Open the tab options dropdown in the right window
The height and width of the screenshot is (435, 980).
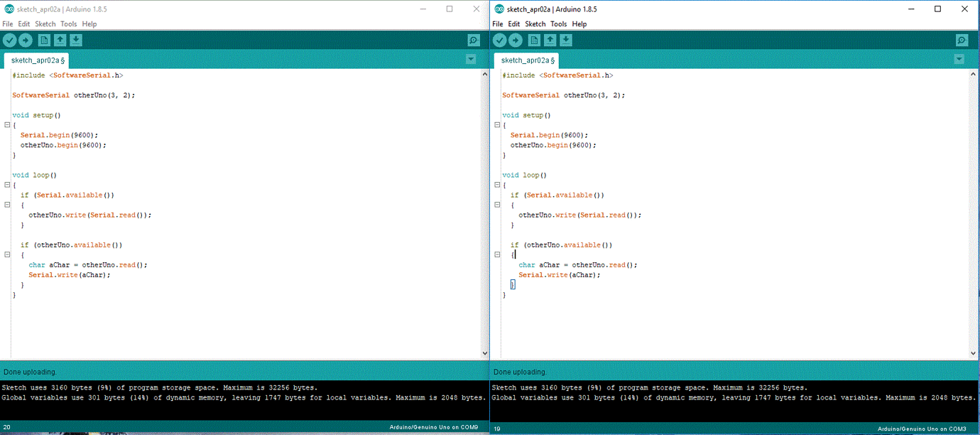pyautogui.click(x=960, y=58)
